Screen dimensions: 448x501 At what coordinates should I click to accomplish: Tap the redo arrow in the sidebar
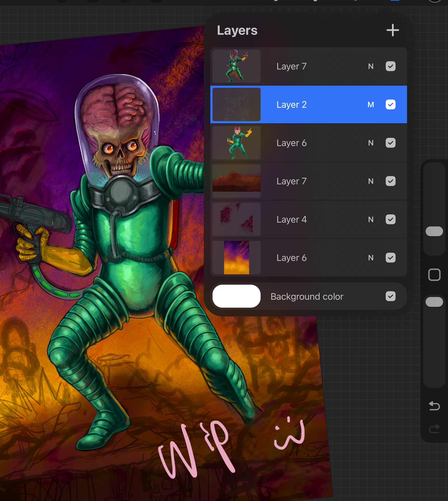click(x=434, y=429)
